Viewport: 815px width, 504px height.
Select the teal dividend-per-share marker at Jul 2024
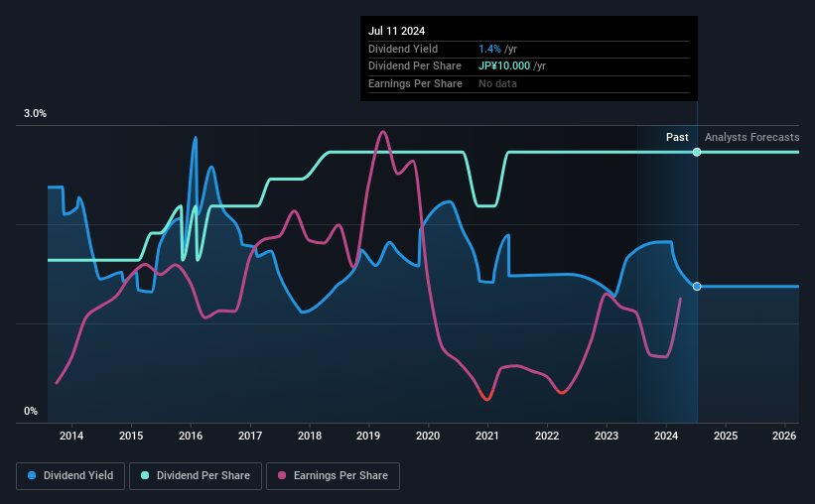coord(697,152)
